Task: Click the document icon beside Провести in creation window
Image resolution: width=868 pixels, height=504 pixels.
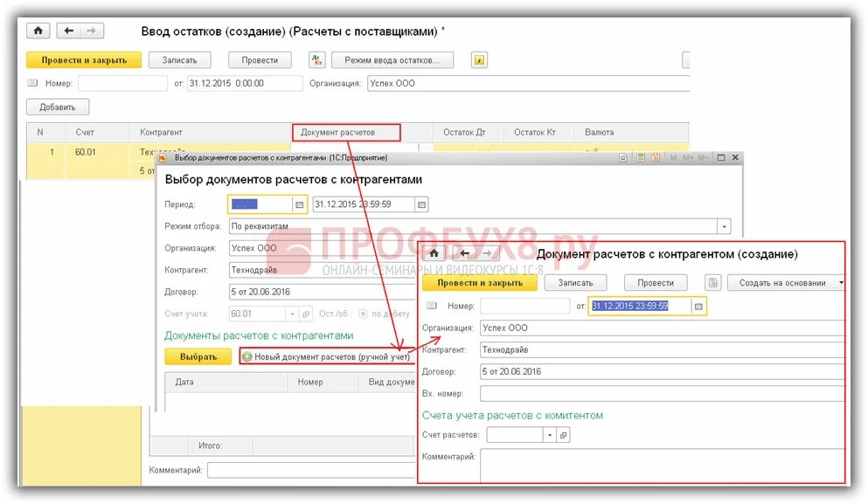Action: point(713,282)
